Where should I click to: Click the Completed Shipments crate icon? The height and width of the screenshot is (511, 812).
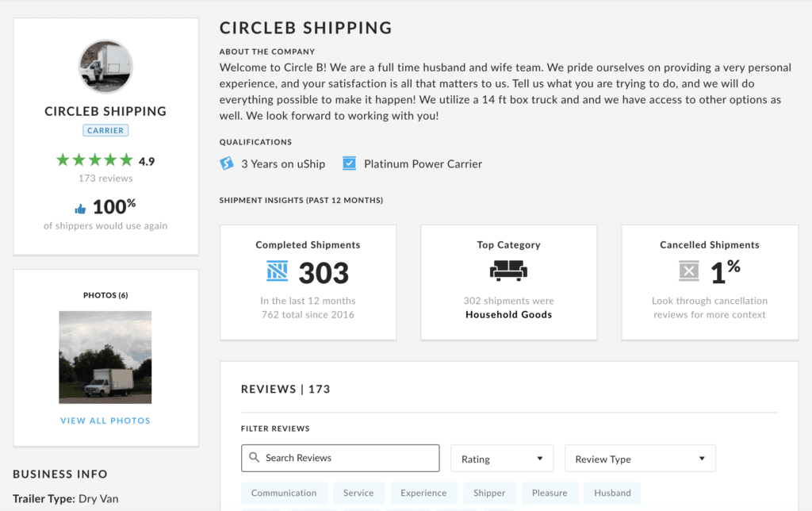coord(278,272)
